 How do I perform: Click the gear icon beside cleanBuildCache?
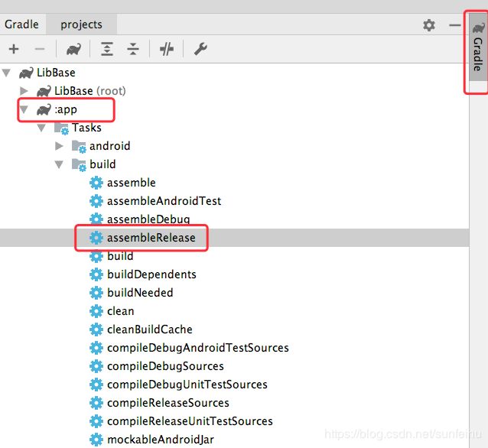(x=96, y=330)
